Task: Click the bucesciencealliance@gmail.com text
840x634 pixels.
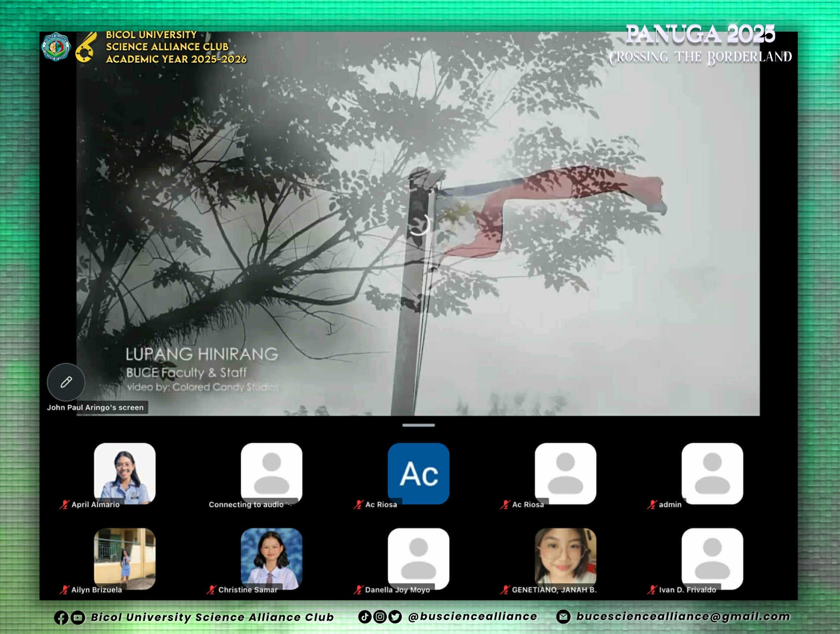Action: click(683, 616)
